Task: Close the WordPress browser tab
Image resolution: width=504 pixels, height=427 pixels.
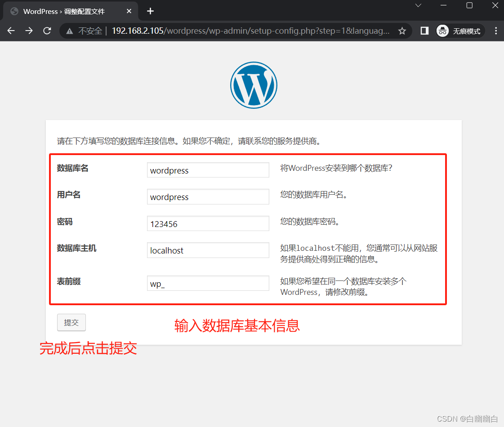Action: [x=129, y=11]
